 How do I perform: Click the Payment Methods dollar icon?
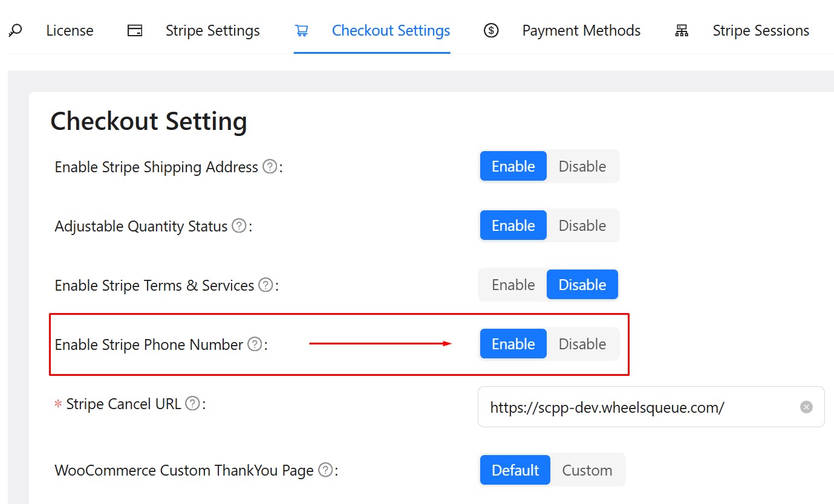pyautogui.click(x=491, y=30)
